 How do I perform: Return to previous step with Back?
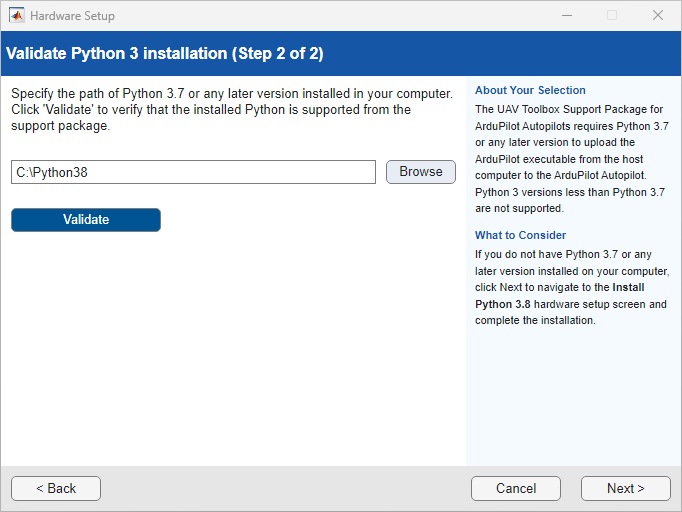[x=56, y=488]
